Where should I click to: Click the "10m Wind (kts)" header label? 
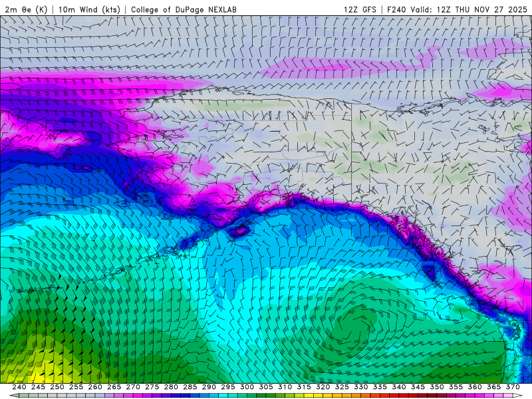(x=89, y=9)
